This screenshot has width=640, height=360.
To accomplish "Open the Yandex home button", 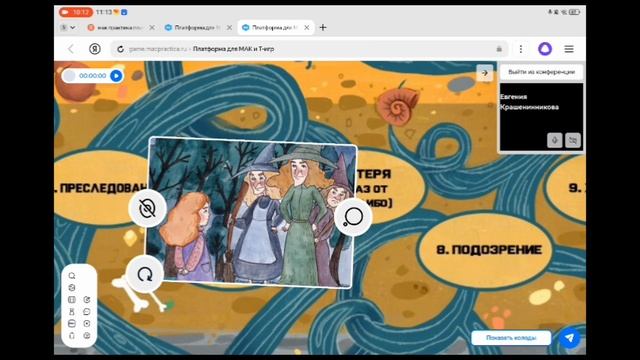I will coord(95,49).
